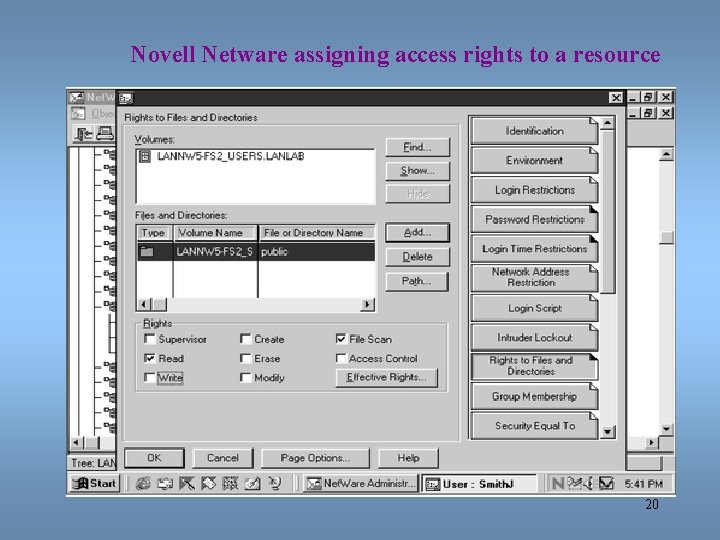Viewport: 720px width, 540px height.
Task: Click the folder icon in the public row
Action: pos(147,252)
